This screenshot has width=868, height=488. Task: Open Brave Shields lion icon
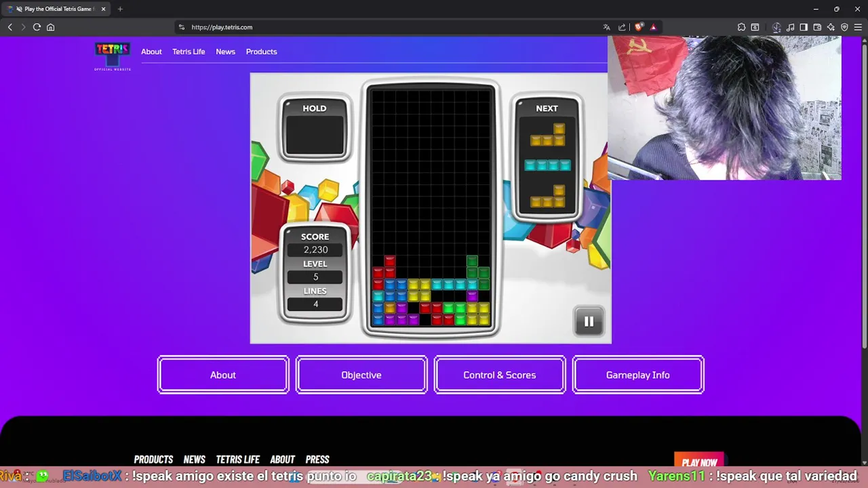point(639,27)
